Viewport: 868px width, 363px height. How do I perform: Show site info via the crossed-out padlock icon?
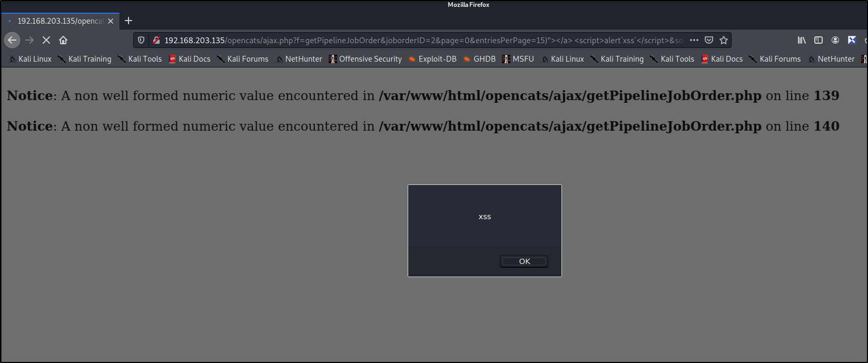(x=156, y=40)
